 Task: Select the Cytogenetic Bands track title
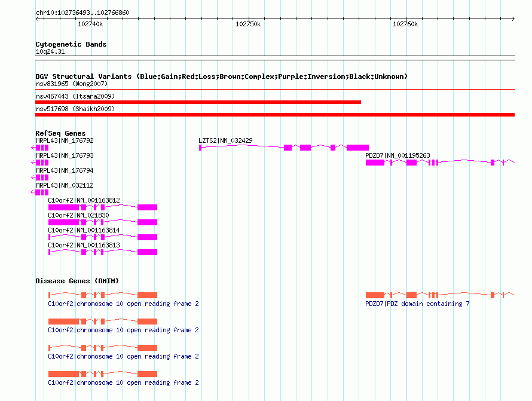click(x=71, y=44)
